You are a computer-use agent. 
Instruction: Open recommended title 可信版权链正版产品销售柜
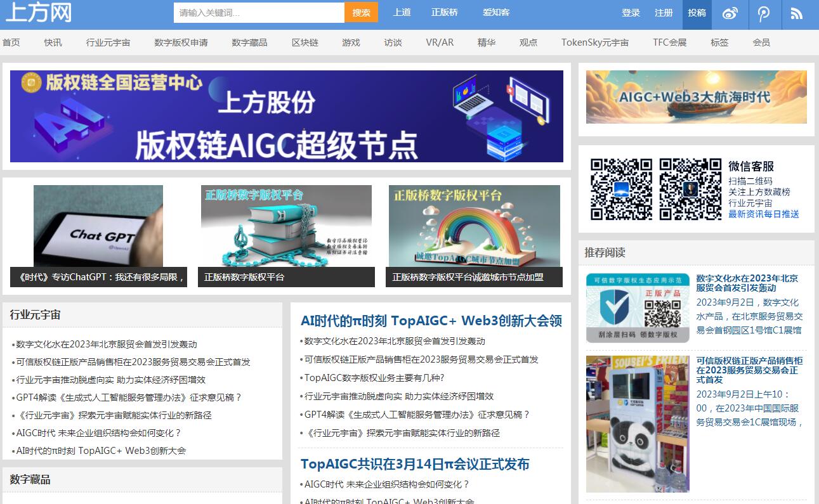[749, 370]
